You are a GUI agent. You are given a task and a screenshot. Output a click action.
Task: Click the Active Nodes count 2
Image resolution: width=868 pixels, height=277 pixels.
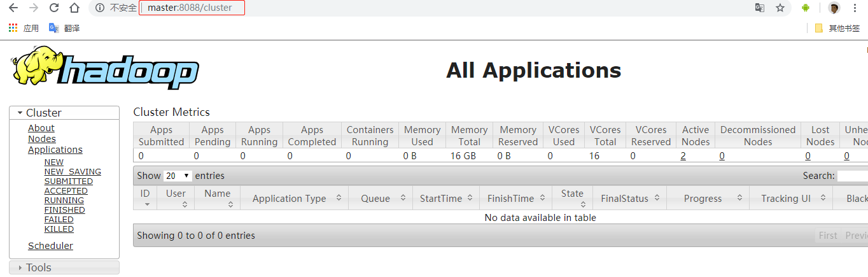point(683,156)
